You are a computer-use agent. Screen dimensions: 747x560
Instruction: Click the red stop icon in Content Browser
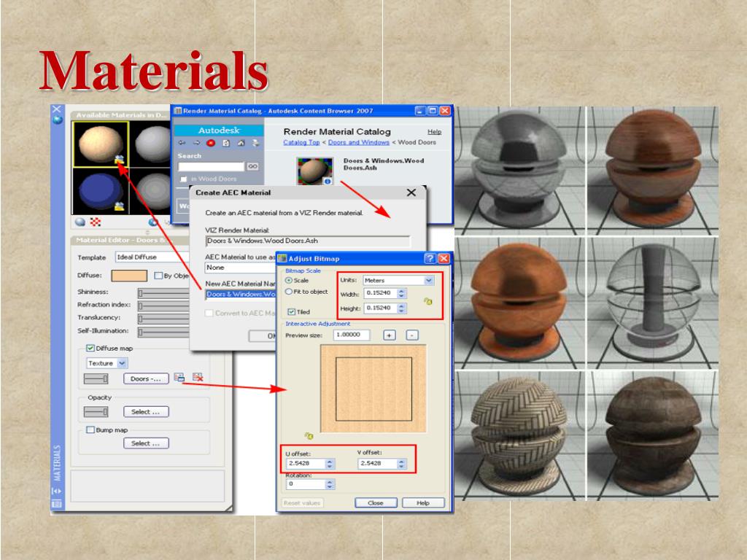[x=211, y=143]
